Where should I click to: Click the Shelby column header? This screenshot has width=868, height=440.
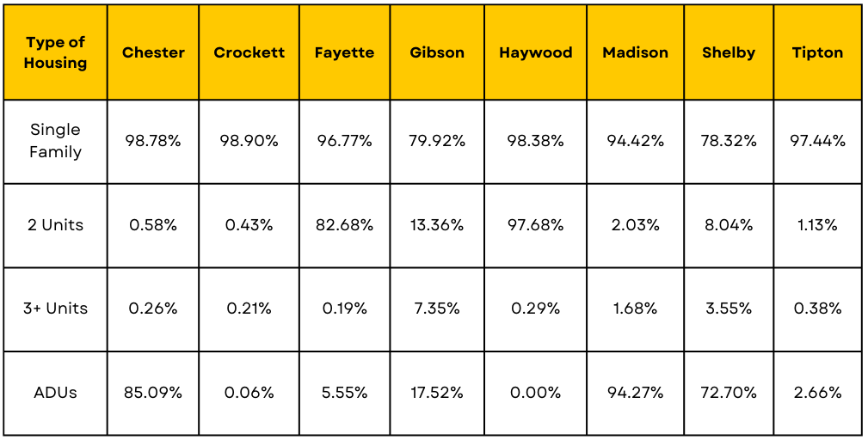[x=729, y=52]
